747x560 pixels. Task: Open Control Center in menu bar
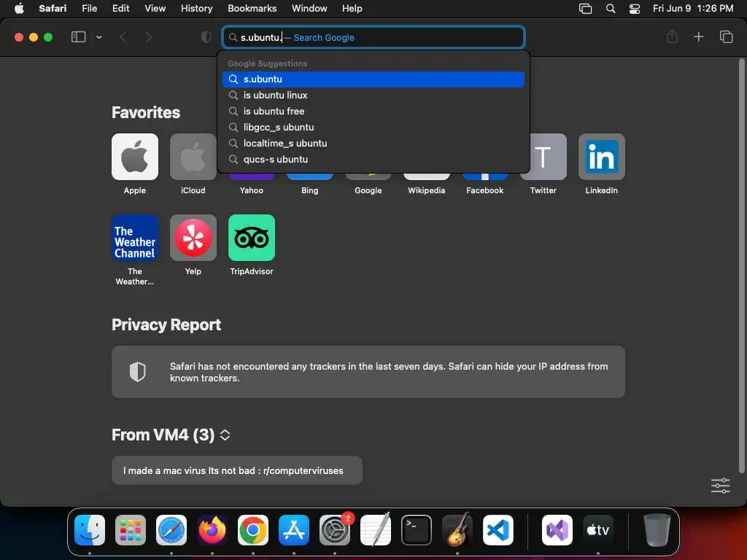tap(634, 8)
